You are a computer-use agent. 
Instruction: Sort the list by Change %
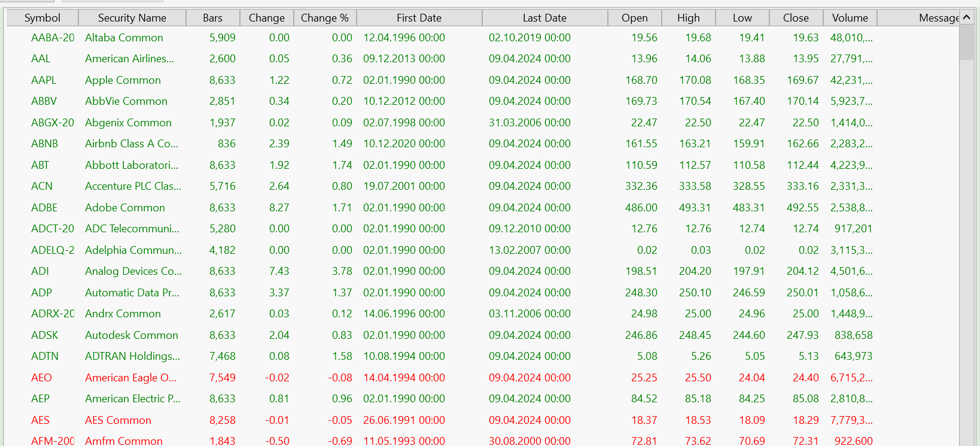pyautogui.click(x=324, y=18)
